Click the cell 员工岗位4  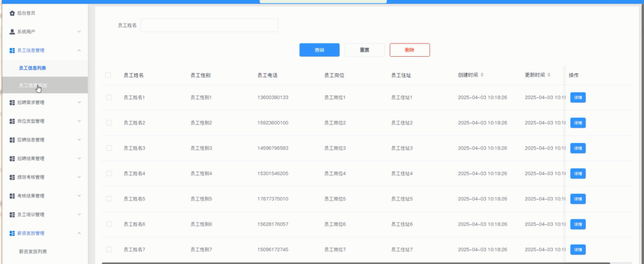(335, 173)
